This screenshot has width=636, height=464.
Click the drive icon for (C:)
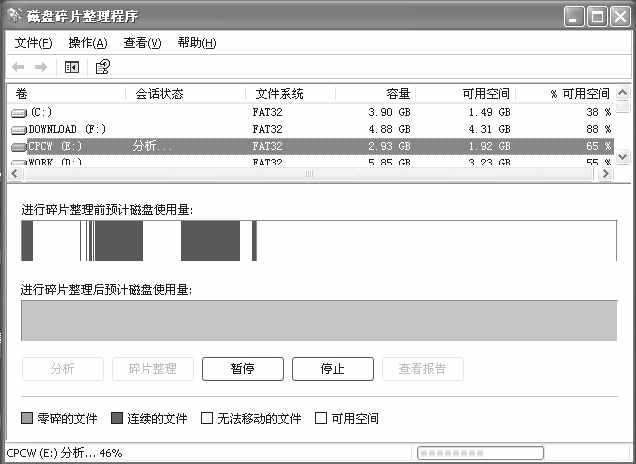click(x=19, y=113)
